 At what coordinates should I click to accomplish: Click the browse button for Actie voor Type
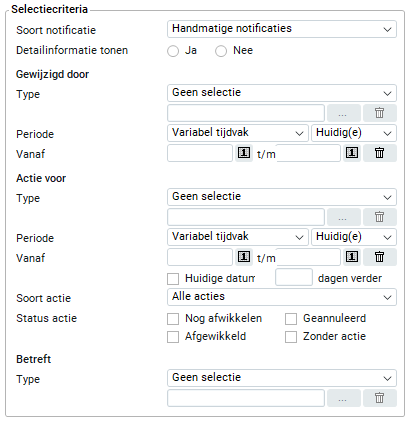pos(344,217)
